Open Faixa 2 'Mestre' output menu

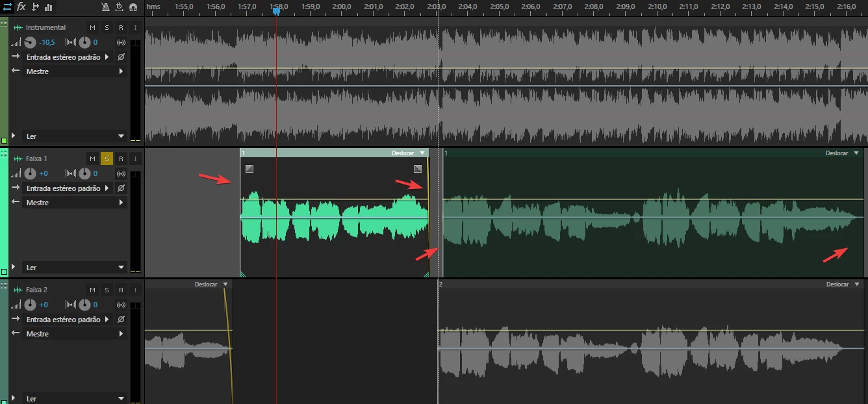point(75,334)
